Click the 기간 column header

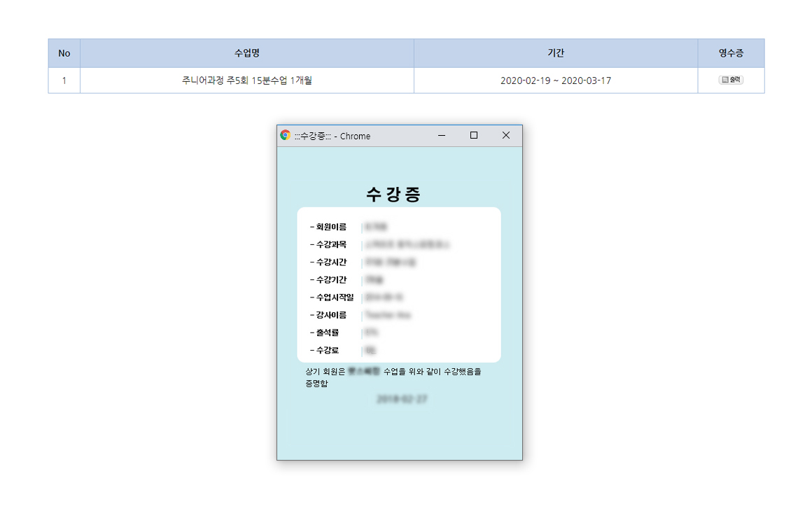click(x=555, y=53)
